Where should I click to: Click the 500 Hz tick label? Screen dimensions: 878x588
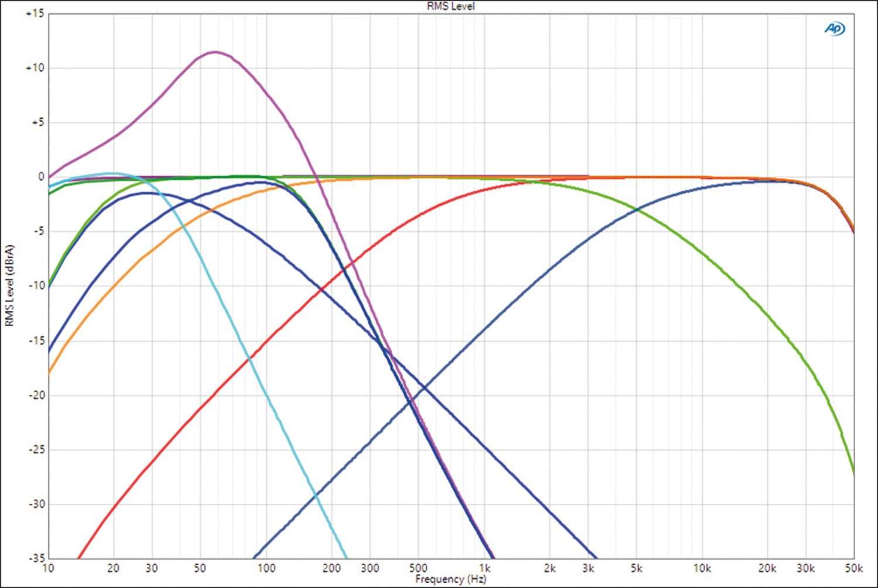pyautogui.click(x=418, y=568)
